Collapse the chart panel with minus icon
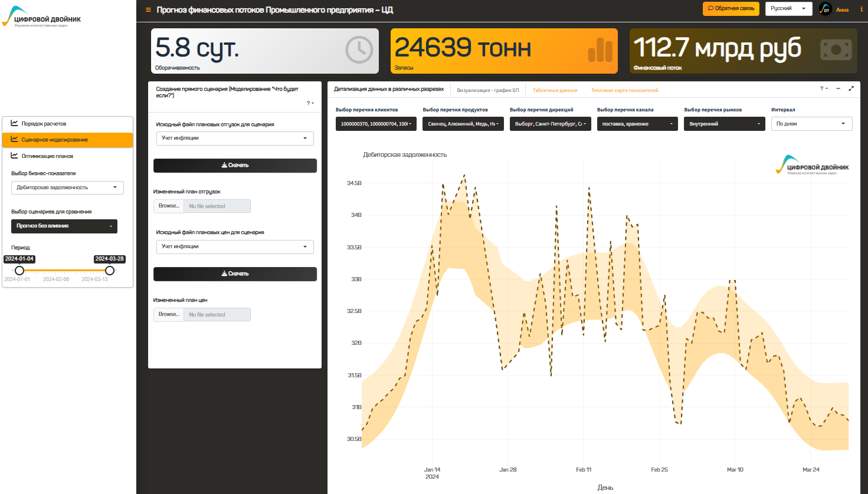 838,89
